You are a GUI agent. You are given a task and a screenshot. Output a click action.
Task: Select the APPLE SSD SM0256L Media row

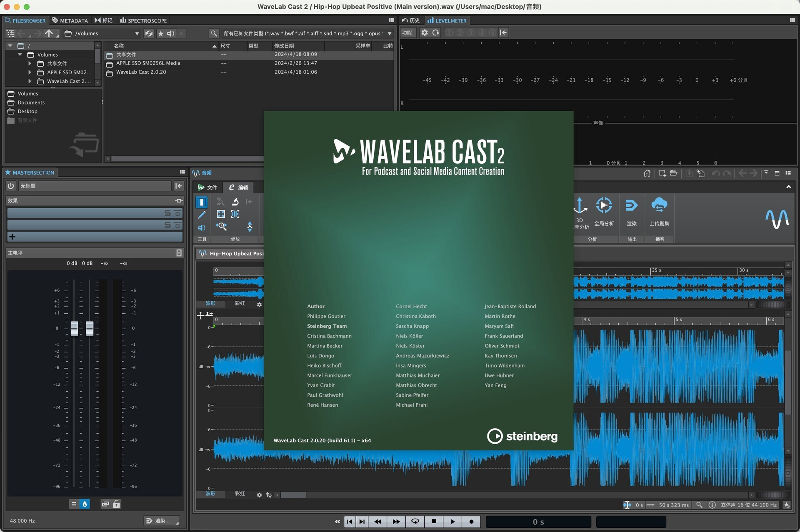point(249,63)
